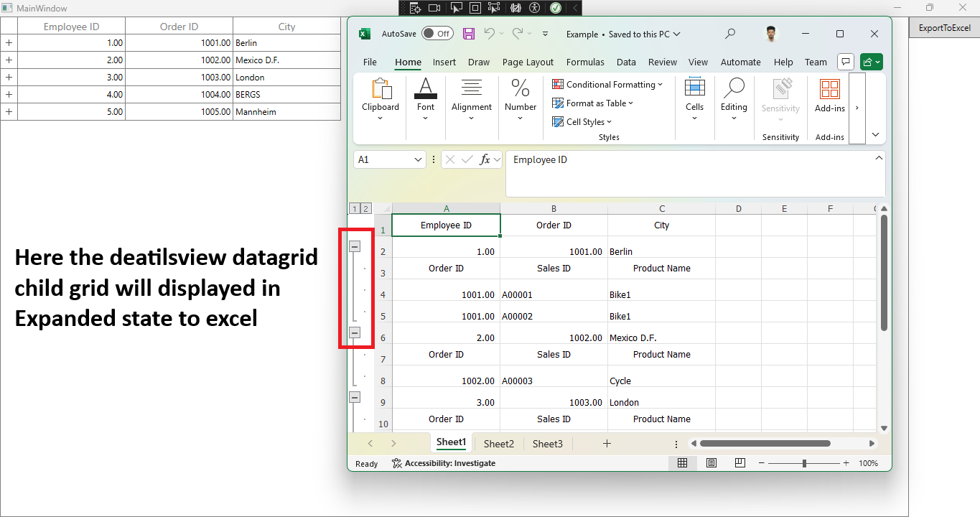
Task: Open the Conditional Formatting dropdown
Action: point(607,85)
